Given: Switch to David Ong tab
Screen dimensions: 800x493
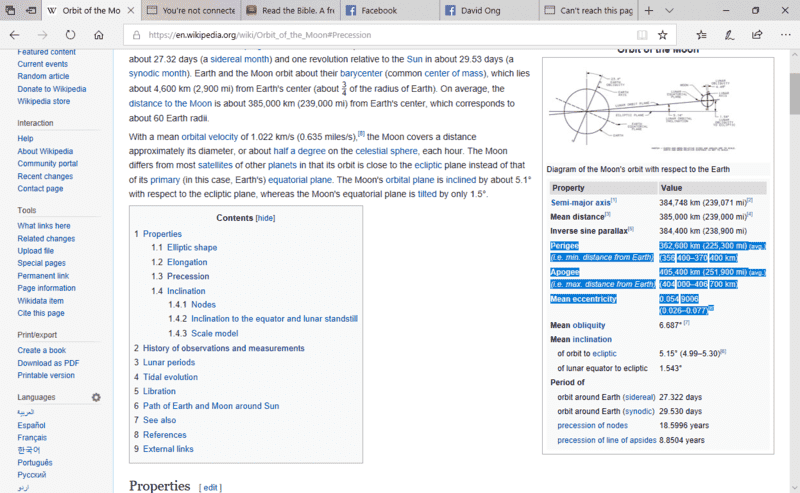Looking at the screenshot, I should (x=489, y=10).
